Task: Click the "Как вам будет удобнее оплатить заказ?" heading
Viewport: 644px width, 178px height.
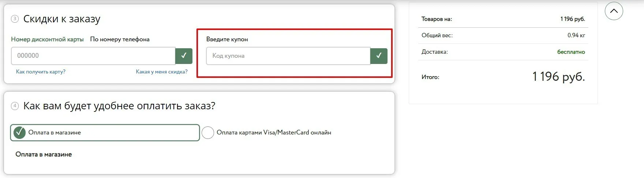Action: (119, 106)
